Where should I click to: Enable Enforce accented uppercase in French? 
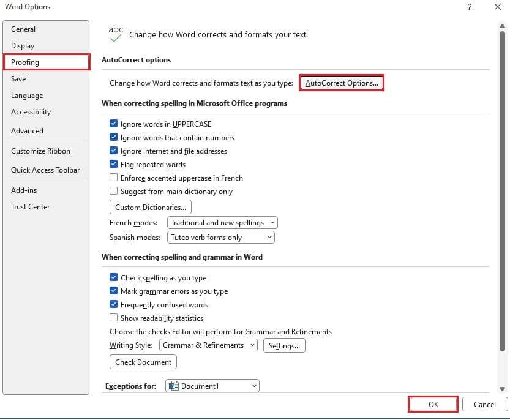[x=114, y=178]
